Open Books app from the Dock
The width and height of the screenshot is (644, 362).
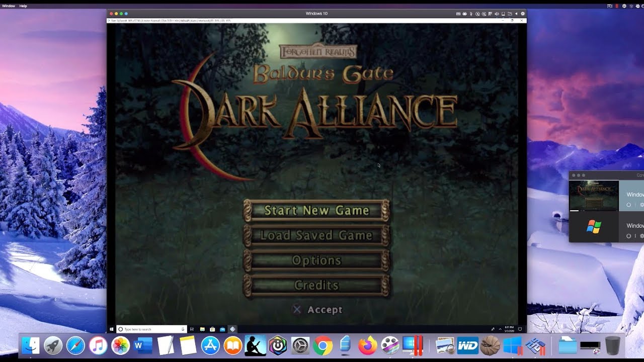click(232, 345)
